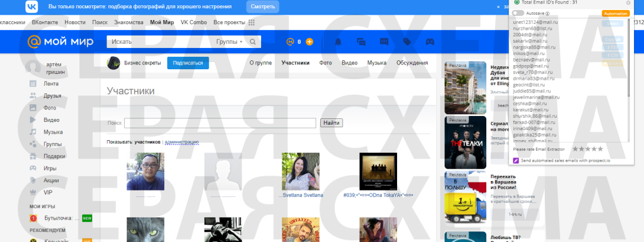Screen dimensions: 644x242
Task: Select email galaktika25@mail.ru
Action: (x=534, y=134)
